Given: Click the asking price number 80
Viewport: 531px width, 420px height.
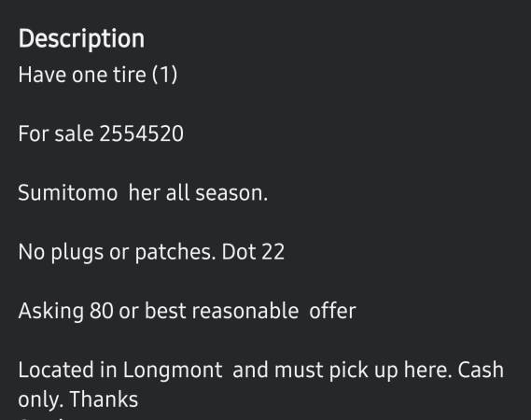Looking at the screenshot, I should point(102,311).
